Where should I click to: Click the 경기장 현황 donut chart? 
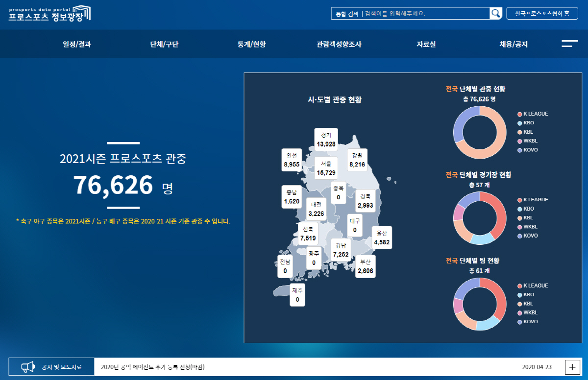tap(480, 218)
